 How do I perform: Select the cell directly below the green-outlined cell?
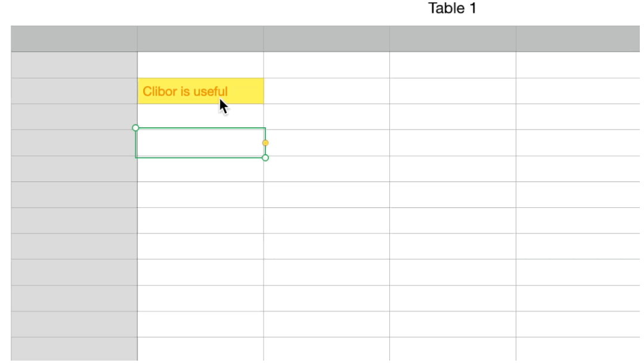point(201,169)
